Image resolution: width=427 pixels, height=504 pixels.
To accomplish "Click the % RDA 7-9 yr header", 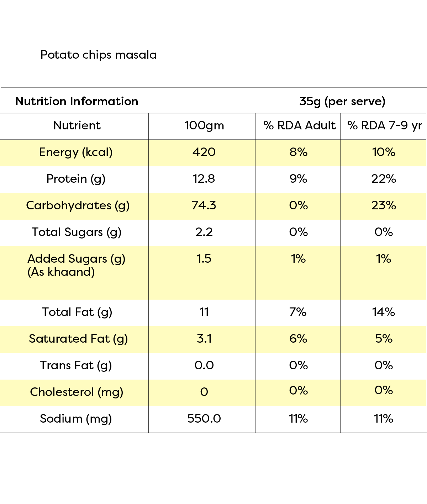I will tap(385, 126).
